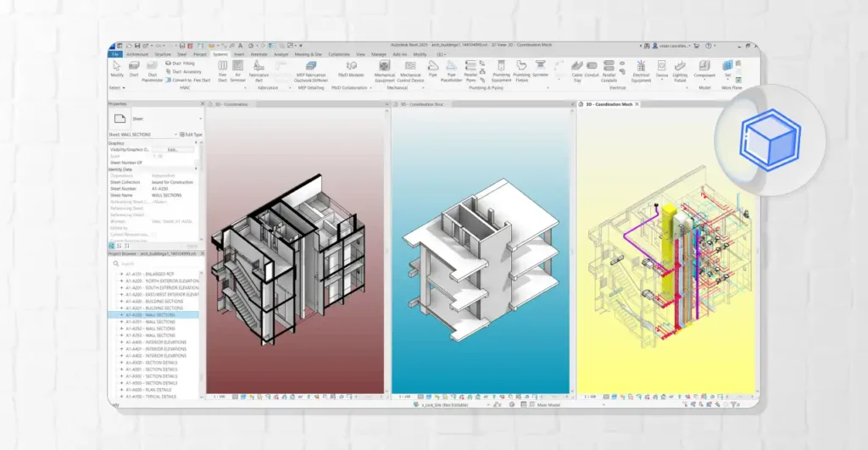
Task: Select the Flex Duct tool
Action: (x=223, y=71)
